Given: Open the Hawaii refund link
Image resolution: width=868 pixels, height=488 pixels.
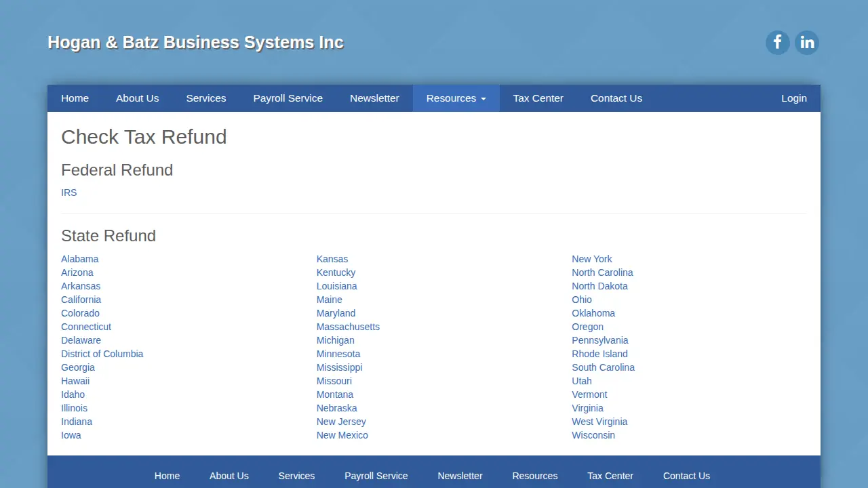Looking at the screenshot, I should [75, 381].
